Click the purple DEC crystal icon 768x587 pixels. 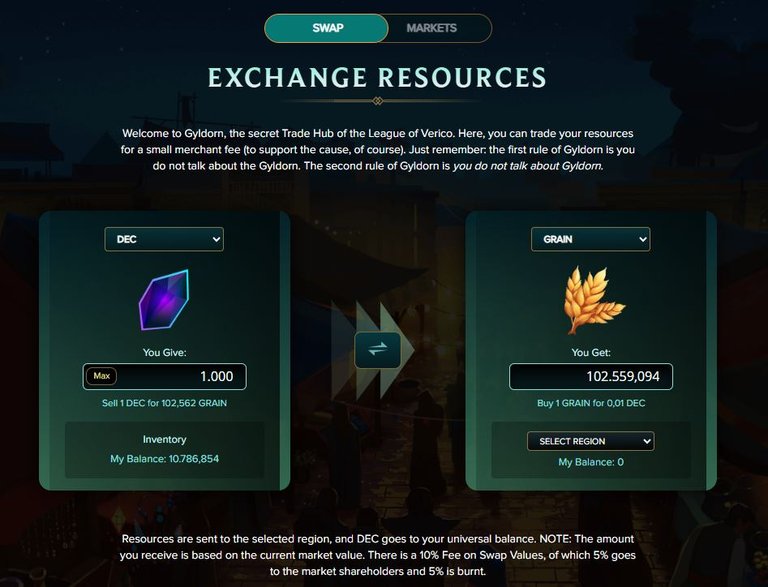click(x=164, y=299)
